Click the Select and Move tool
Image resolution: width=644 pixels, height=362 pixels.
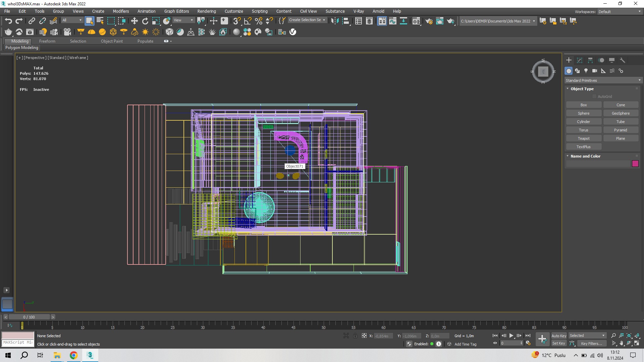tap(134, 21)
